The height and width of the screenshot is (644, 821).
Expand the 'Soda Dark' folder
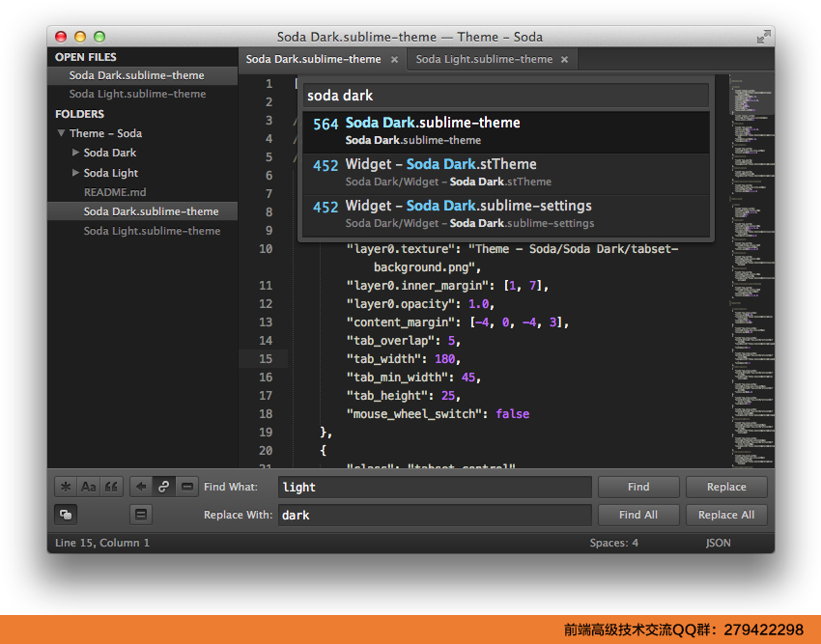tap(76, 153)
